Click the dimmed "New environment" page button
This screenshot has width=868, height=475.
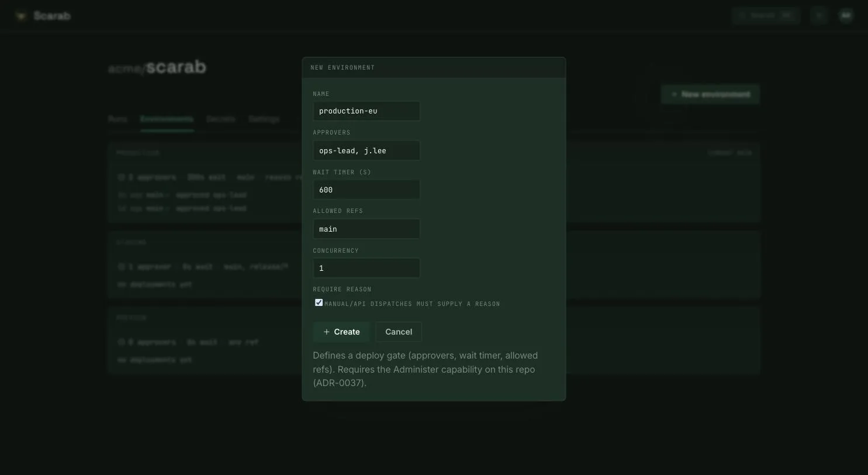(710, 94)
